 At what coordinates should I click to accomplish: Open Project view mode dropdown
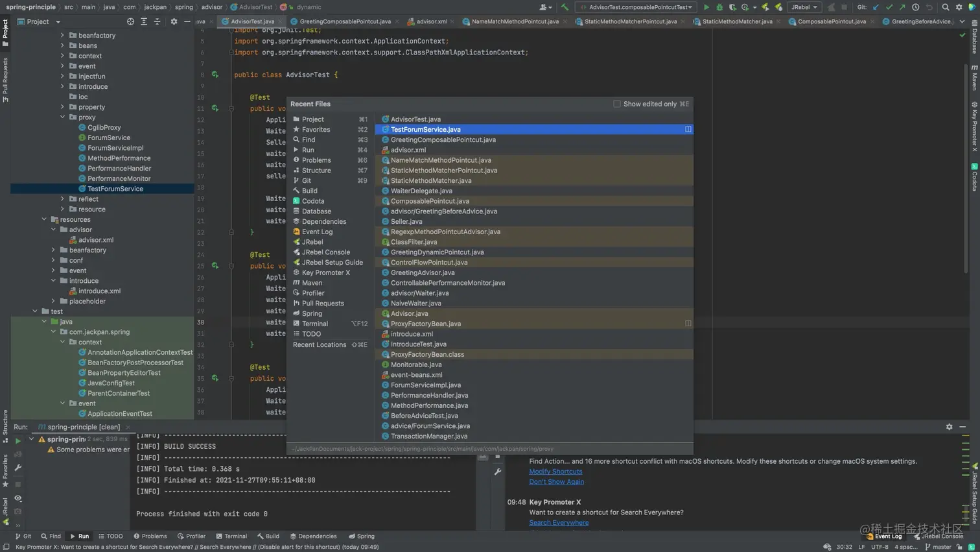(39, 21)
